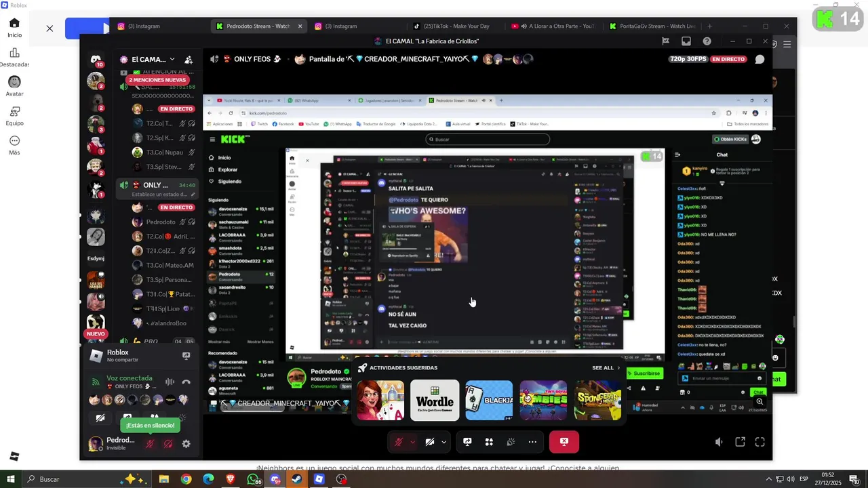Click 720p 30FPS stream quality label
Image resolution: width=868 pixels, height=488 pixels.
click(x=687, y=59)
